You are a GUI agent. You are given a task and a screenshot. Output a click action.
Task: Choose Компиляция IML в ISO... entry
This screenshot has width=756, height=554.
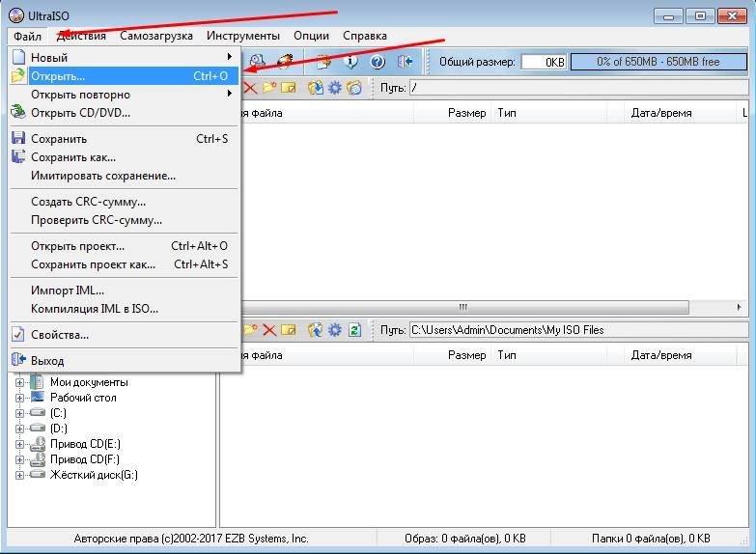click(x=124, y=309)
